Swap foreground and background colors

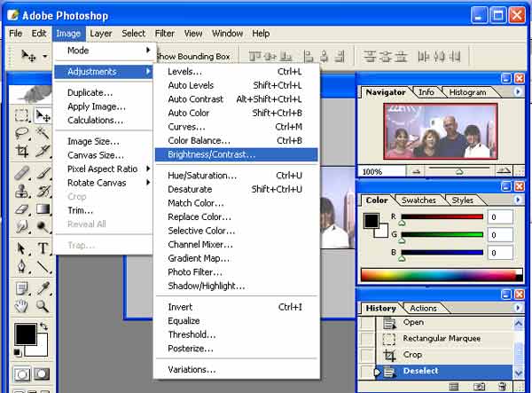coord(43,326)
